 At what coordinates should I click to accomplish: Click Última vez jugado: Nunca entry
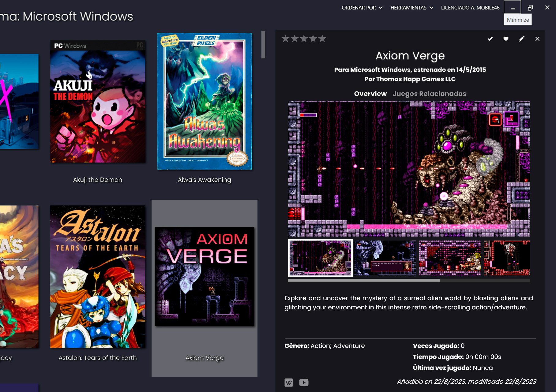click(453, 368)
